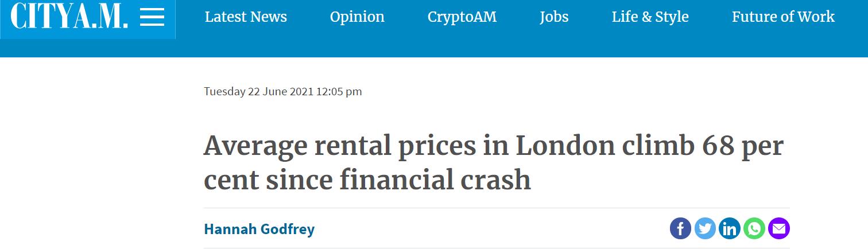This screenshot has height=249, width=868.
Task: View author Hannah Godfrey's profile
Action: [x=259, y=229]
